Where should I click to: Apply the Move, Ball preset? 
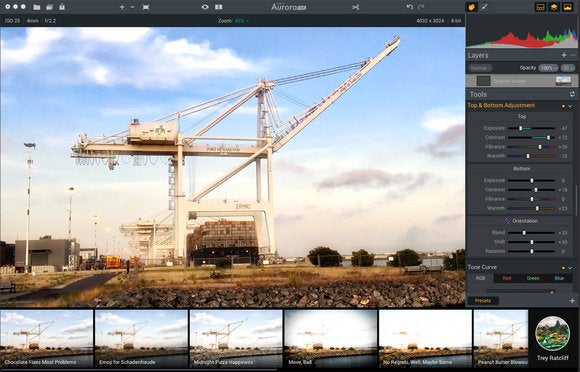pyautogui.click(x=331, y=339)
